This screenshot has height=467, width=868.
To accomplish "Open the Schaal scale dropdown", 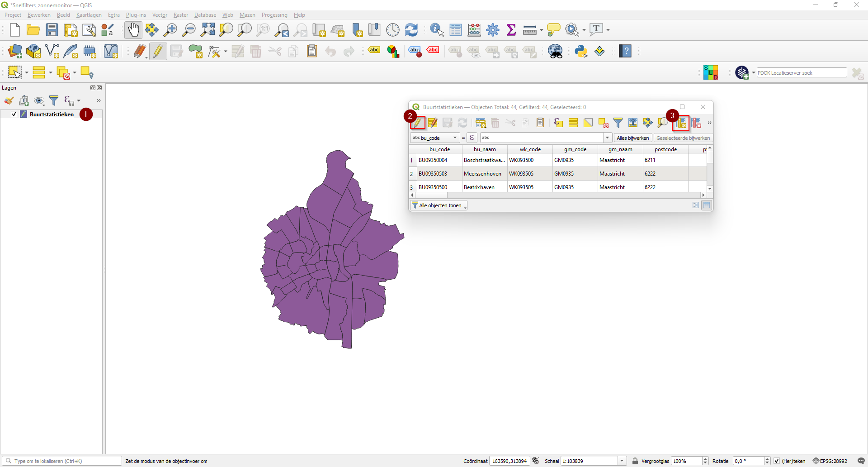I will click(622, 461).
